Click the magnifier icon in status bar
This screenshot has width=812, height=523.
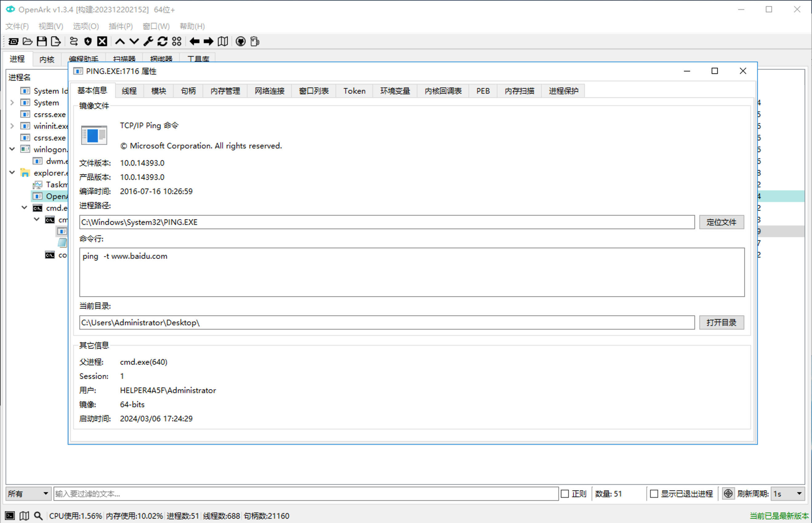point(38,516)
